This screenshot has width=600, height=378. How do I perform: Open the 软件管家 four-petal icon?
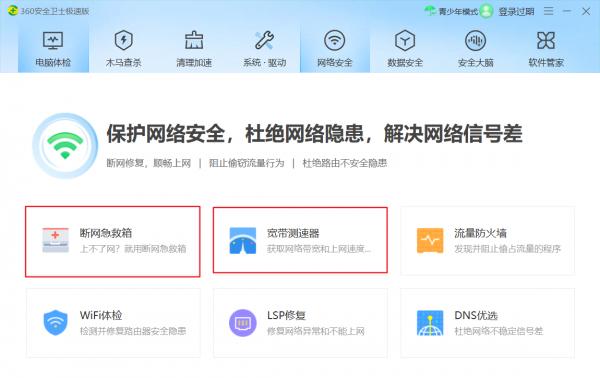point(546,40)
